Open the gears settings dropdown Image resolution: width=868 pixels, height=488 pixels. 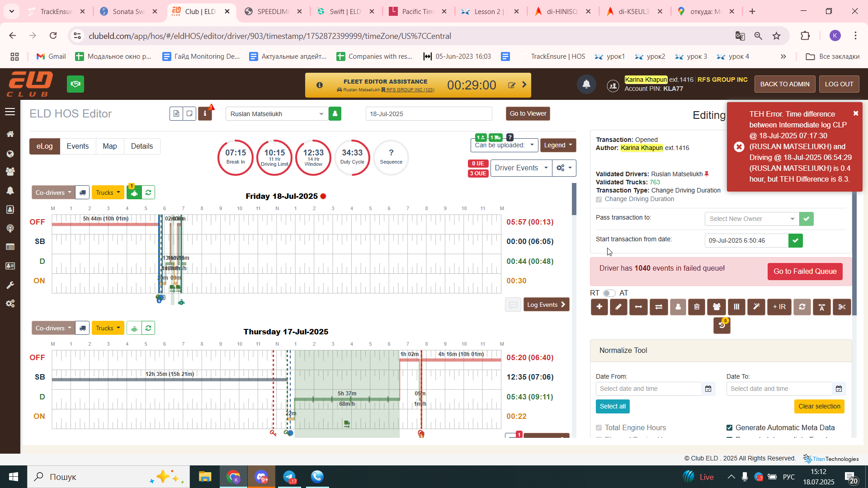564,168
